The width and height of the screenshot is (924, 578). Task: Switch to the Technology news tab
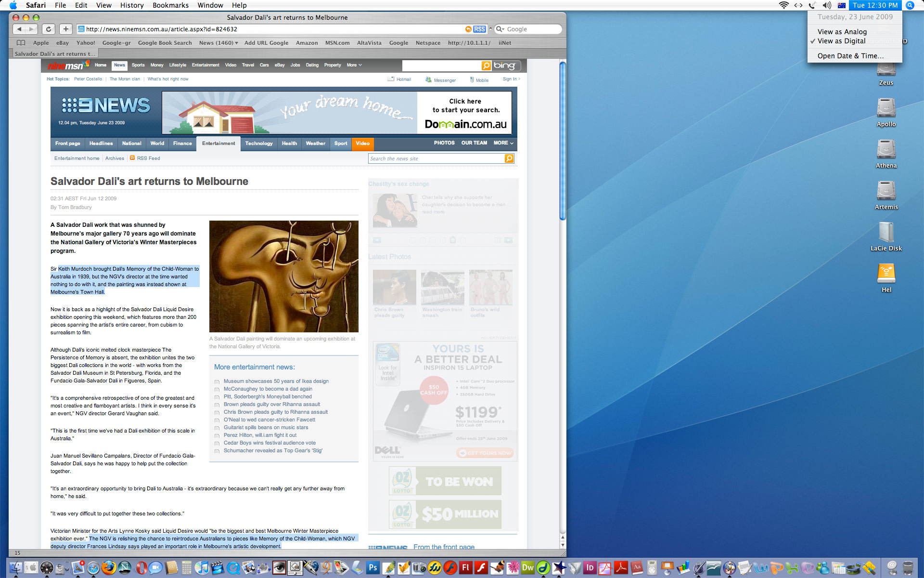[259, 143]
